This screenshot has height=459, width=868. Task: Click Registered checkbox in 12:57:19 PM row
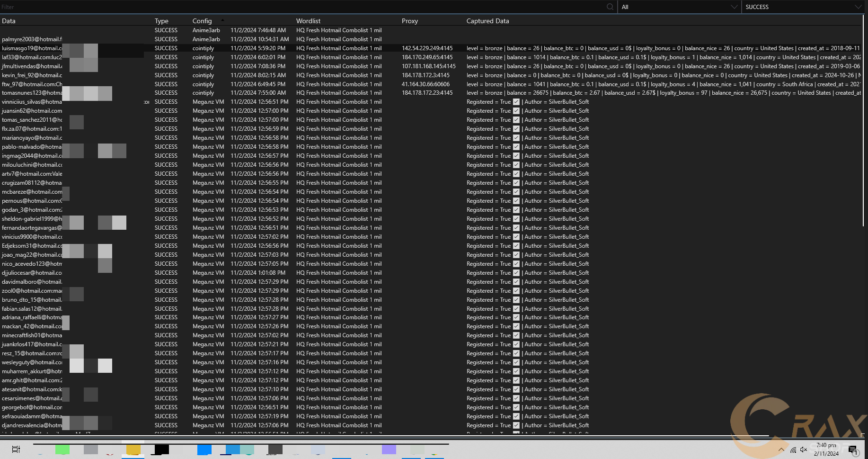coord(516,416)
